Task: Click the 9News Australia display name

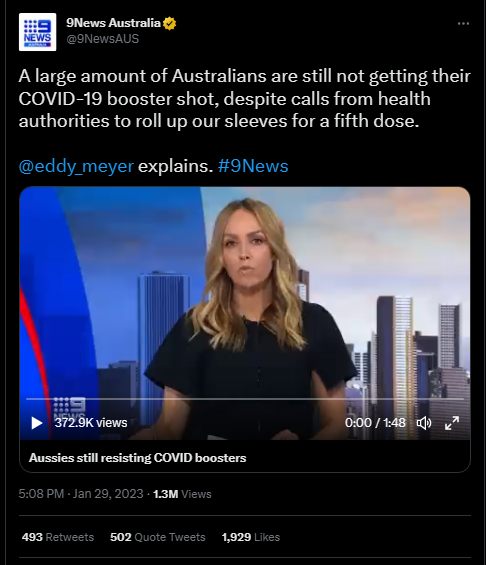Action: click(x=113, y=23)
